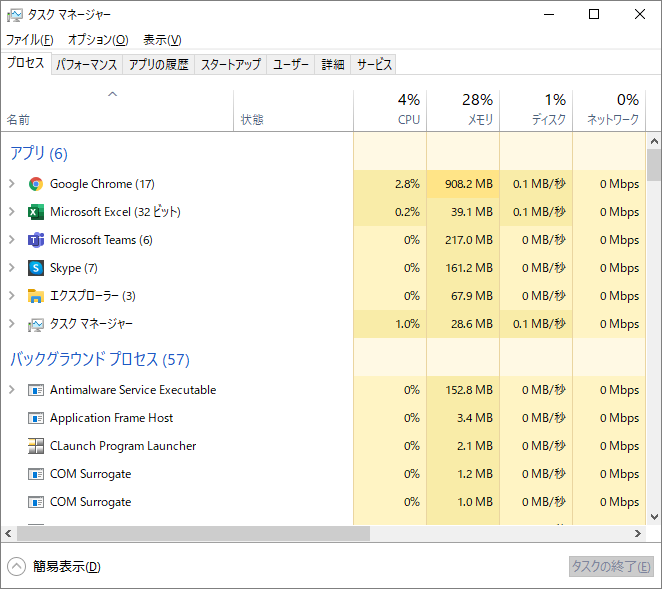The width and height of the screenshot is (662, 589).
Task: Sort by the メモリ column header
Action: click(x=463, y=111)
